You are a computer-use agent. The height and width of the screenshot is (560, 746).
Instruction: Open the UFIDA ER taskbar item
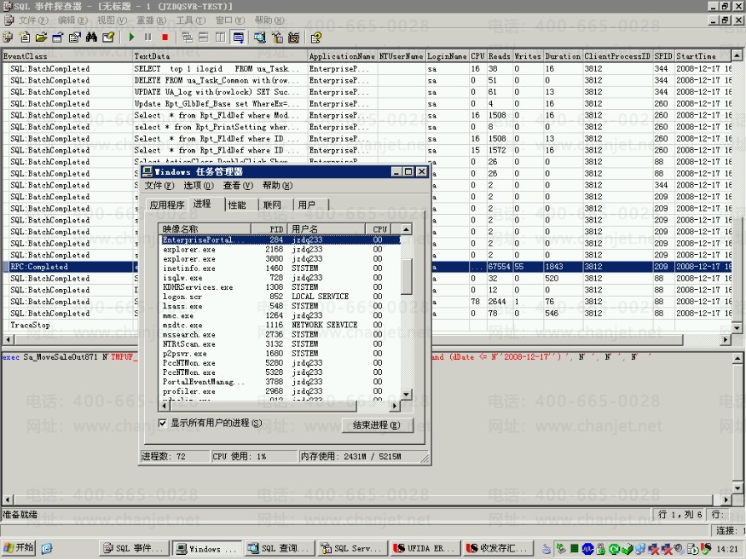click(x=426, y=549)
